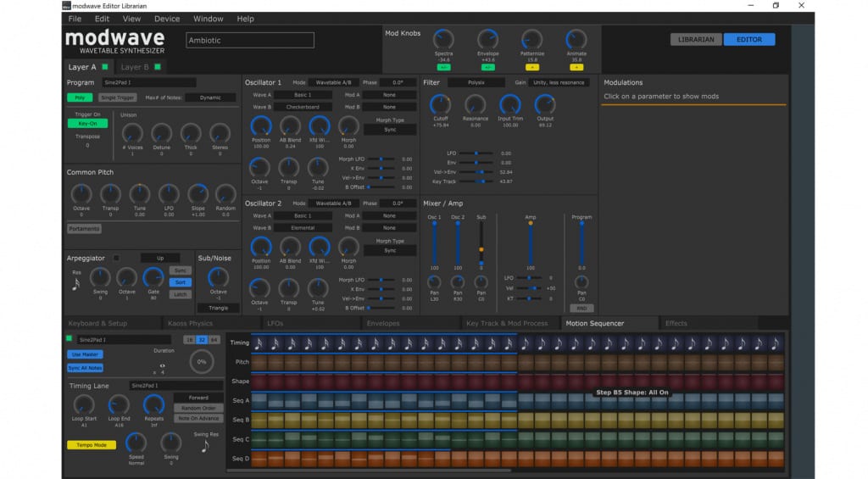Screen dimensions: 868x479
Task: Click the Oscillator 1 Position knob
Action: coord(261,126)
